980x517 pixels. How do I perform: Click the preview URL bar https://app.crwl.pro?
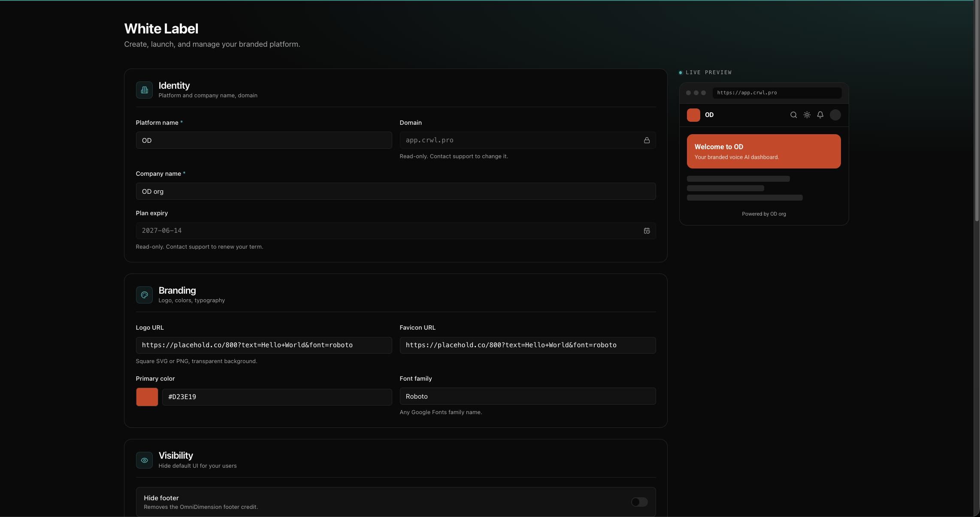pyautogui.click(x=777, y=93)
